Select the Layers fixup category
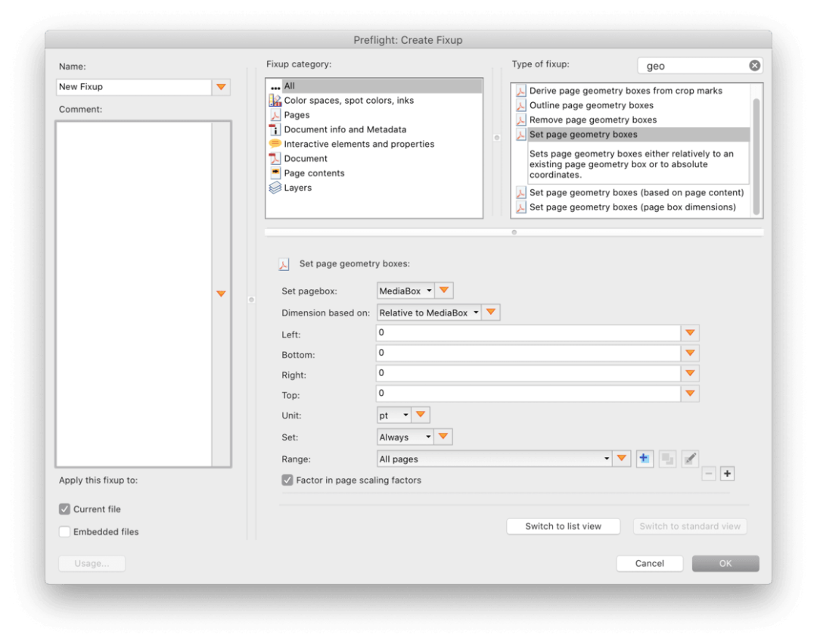The image size is (817, 644). [374, 188]
